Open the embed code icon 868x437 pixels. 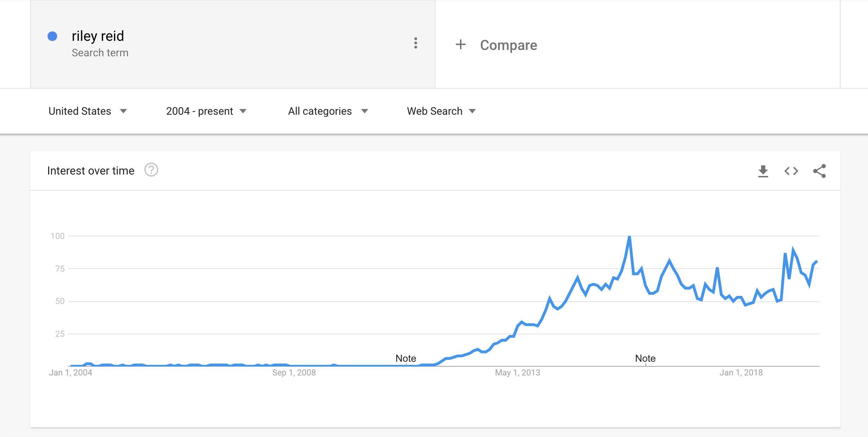[791, 171]
